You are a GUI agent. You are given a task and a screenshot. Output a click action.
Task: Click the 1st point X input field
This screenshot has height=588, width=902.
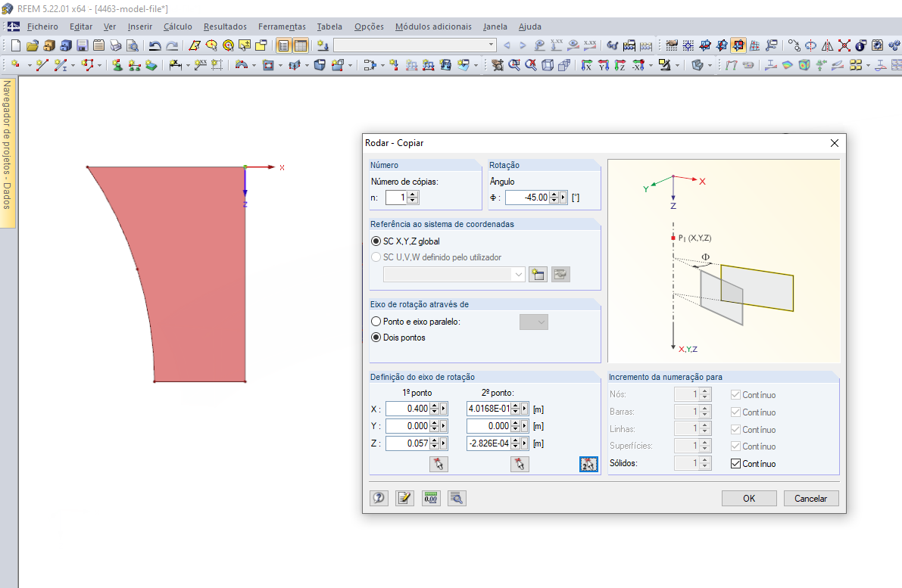click(x=408, y=409)
